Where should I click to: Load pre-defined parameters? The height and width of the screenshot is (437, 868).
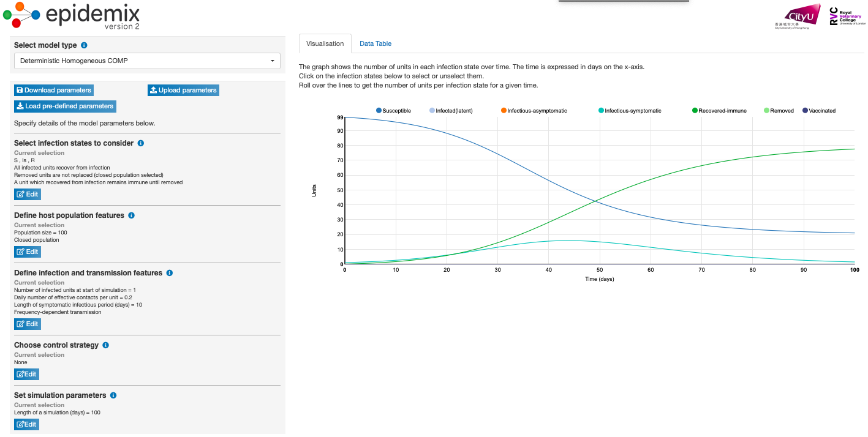tap(65, 106)
